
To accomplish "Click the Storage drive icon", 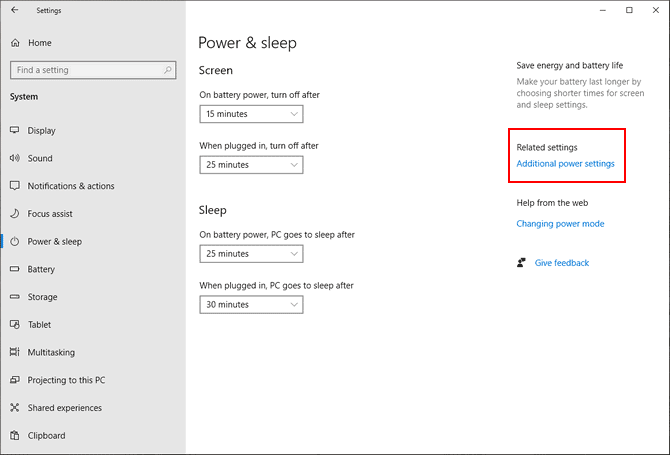I will (15, 297).
